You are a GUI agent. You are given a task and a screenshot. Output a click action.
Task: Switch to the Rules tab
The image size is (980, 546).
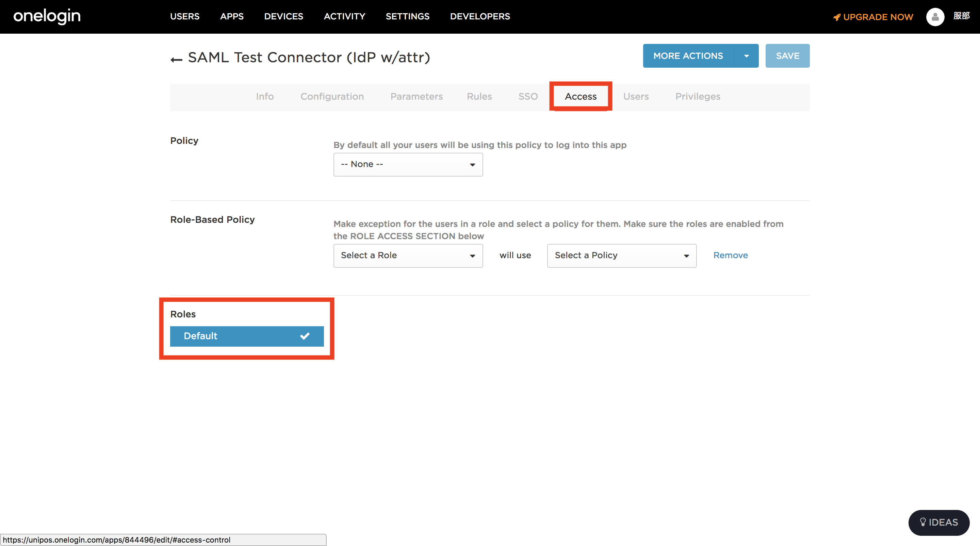click(x=479, y=97)
